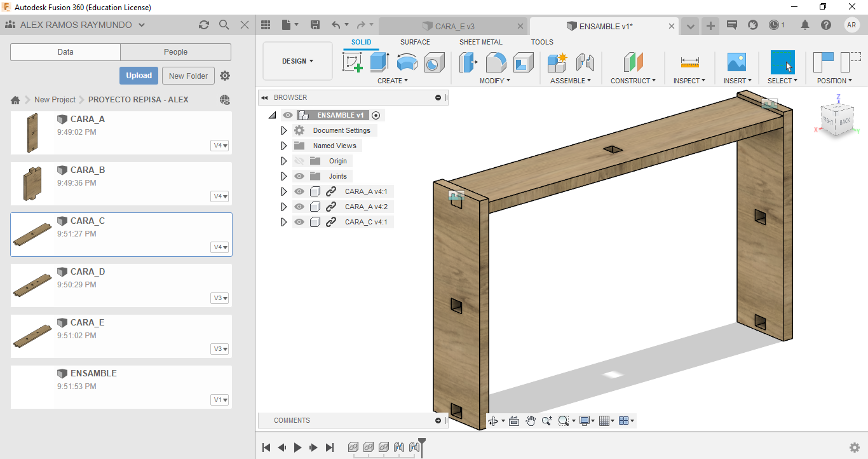This screenshot has width=868, height=459.
Task: Open version dropdown for CARA_B
Action: 220,196
